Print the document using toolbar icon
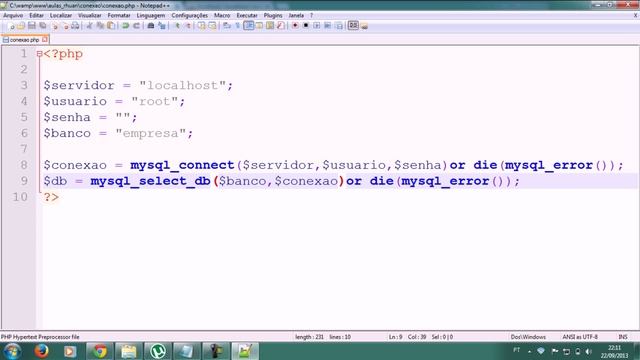 pos(76,26)
